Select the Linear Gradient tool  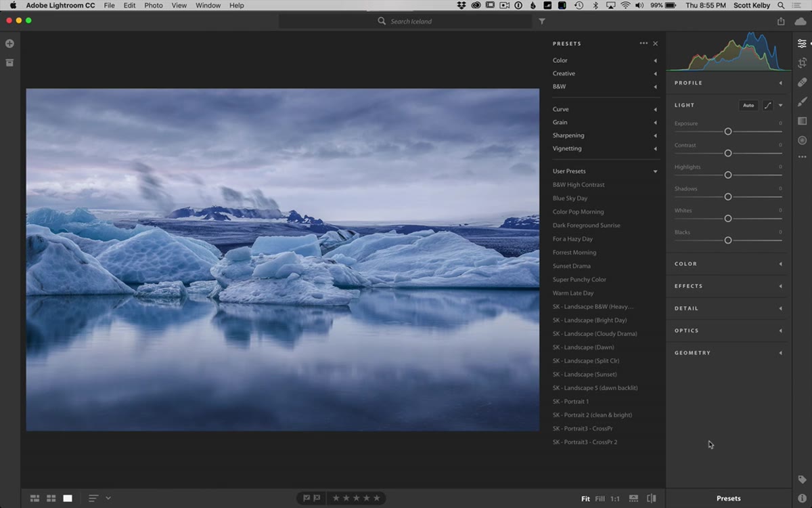[x=802, y=121]
